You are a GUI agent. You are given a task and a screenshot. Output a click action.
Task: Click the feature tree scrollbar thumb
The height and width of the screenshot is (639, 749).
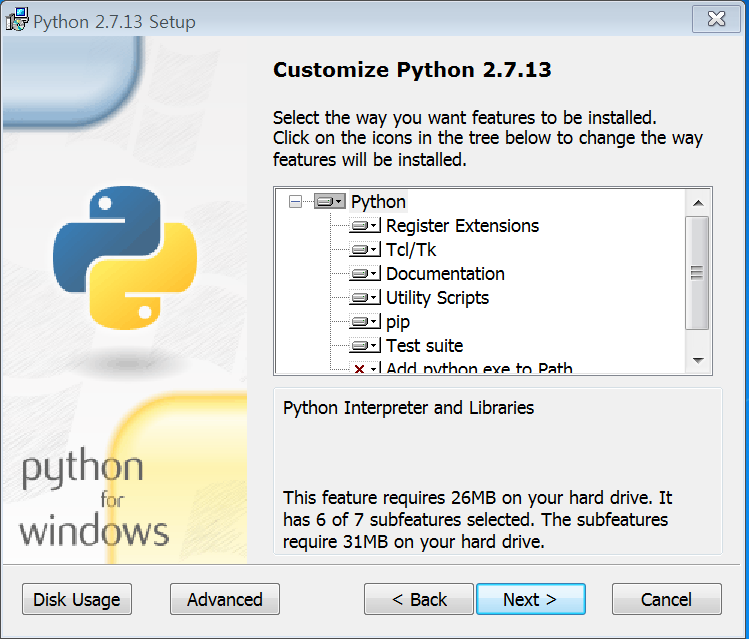(697, 273)
